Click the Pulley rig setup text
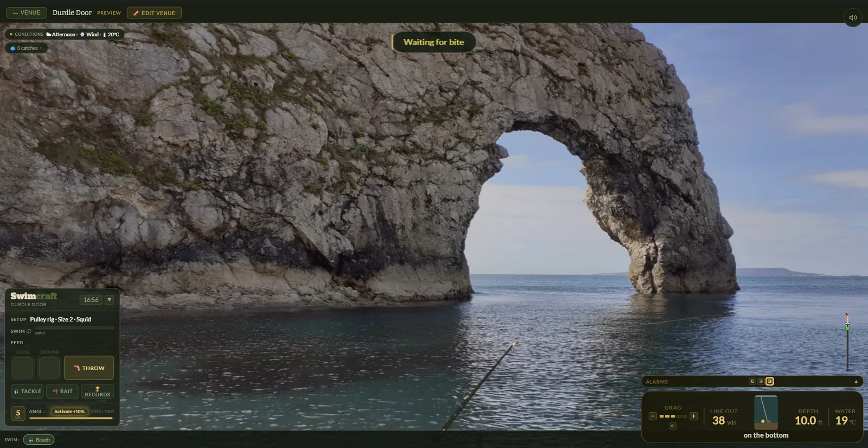The image size is (868, 448). [60, 319]
